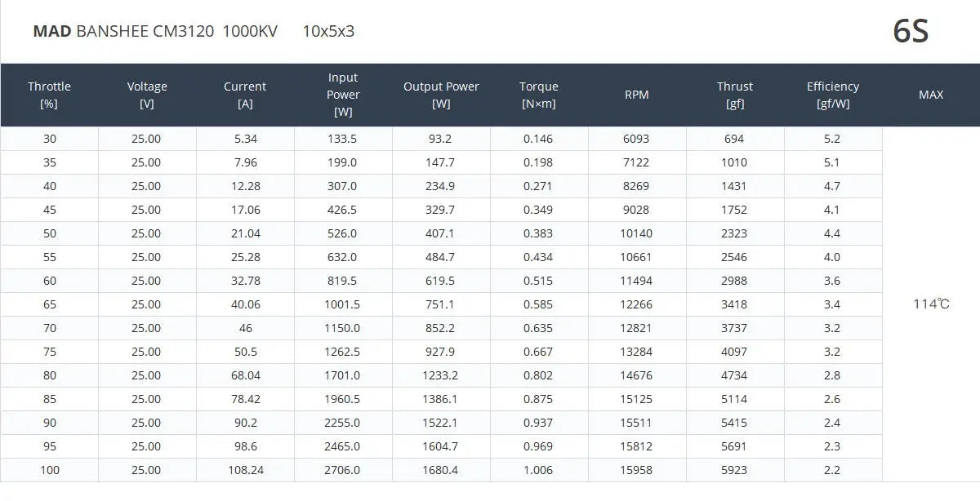Click the 5923 thrust value cell
This screenshot has height=501, width=980.
pos(734,470)
